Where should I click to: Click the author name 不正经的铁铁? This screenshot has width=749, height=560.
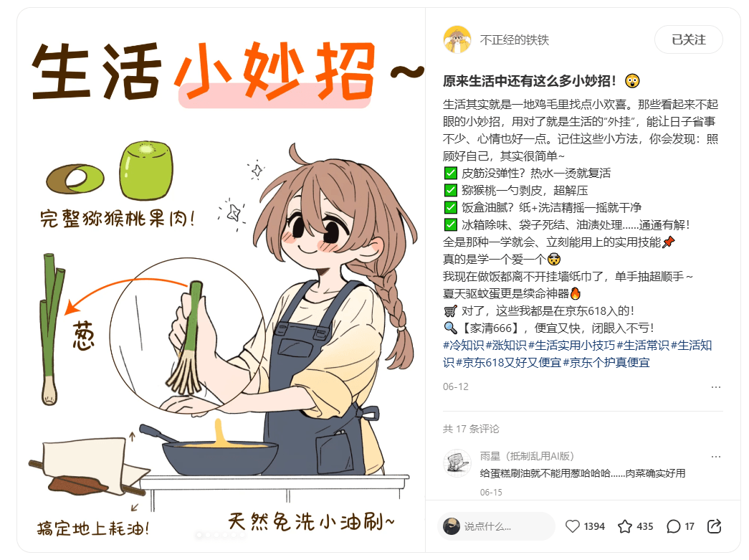coord(515,39)
